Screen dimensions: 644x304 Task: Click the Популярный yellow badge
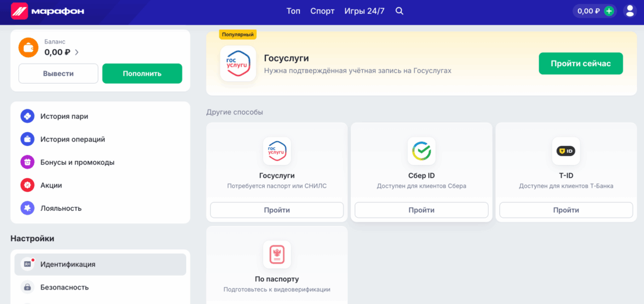pos(238,35)
